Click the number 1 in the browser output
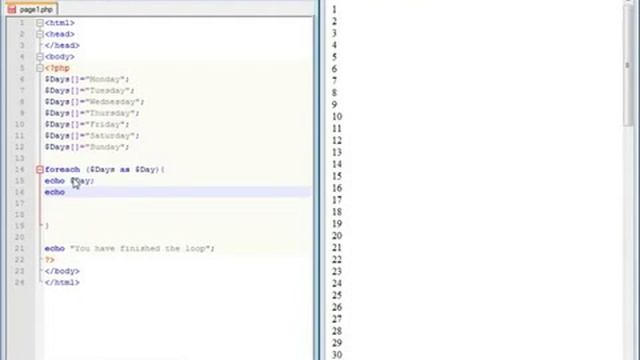 pyautogui.click(x=334, y=9)
